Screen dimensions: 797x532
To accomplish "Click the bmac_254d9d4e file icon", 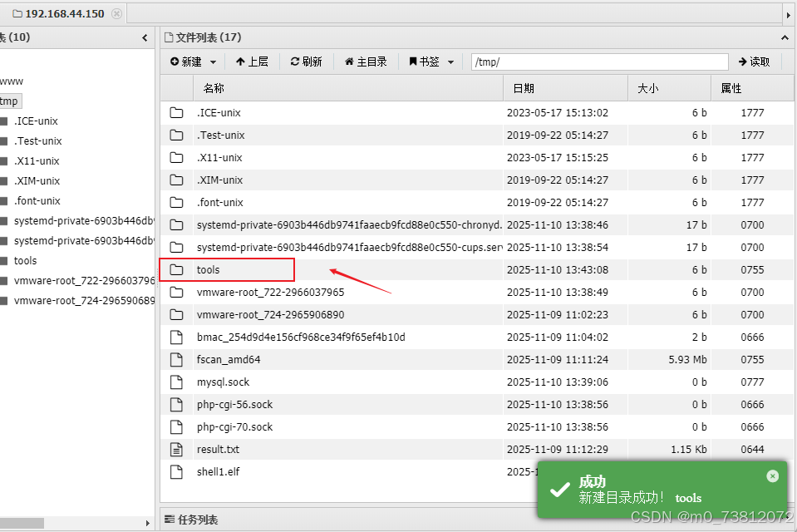I will click(x=176, y=337).
